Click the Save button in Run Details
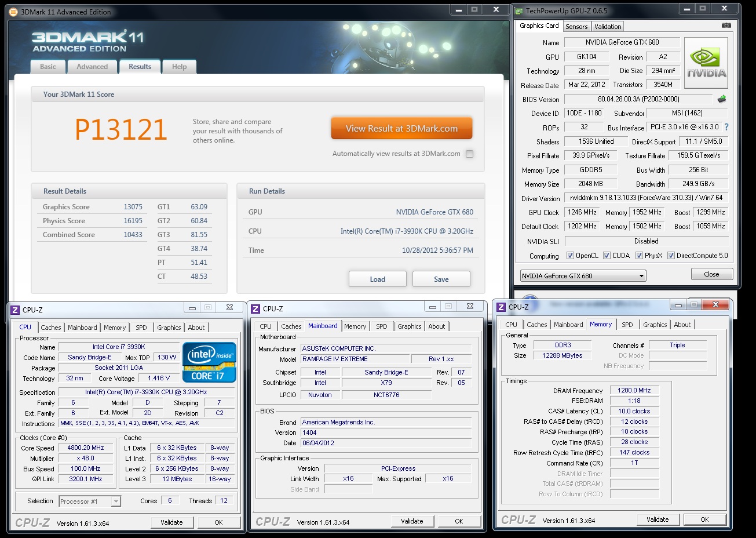 point(441,279)
